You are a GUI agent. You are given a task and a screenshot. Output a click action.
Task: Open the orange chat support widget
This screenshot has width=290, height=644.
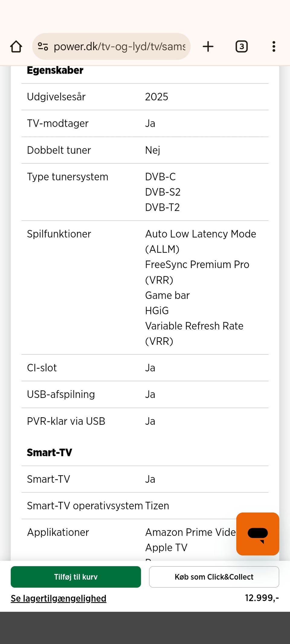click(x=257, y=534)
